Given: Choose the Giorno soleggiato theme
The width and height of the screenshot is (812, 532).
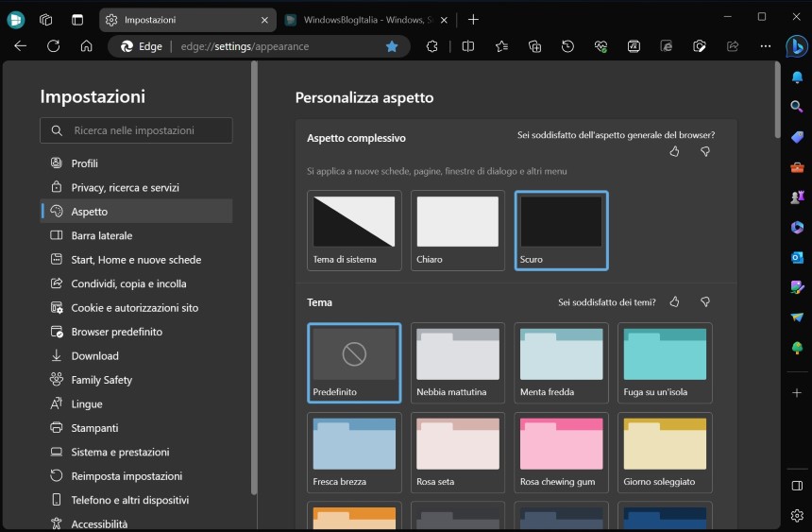Looking at the screenshot, I should (x=665, y=452).
